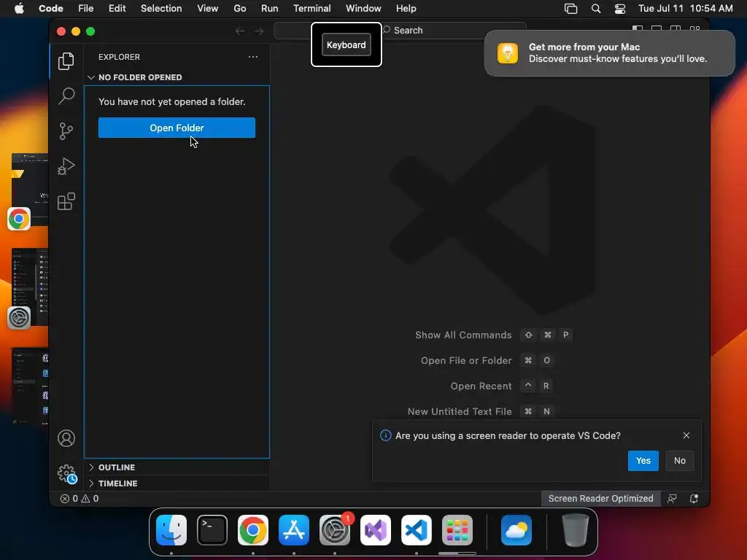Image resolution: width=747 pixels, height=560 pixels.
Task: Click the Search command center field
Action: pyautogui.click(x=400, y=31)
